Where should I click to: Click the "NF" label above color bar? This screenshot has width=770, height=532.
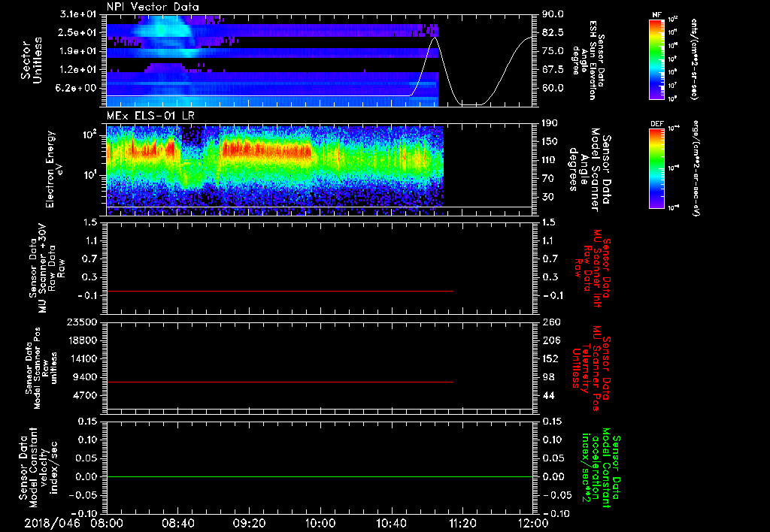pyautogui.click(x=656, y=15)
